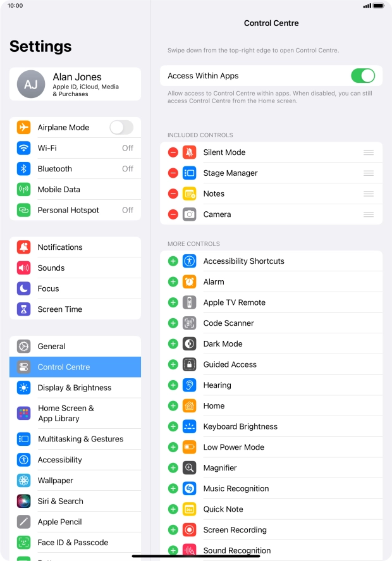Toggle Access Within Apps switch off
The height and width of the screenshot is (561, 392).
363,76
